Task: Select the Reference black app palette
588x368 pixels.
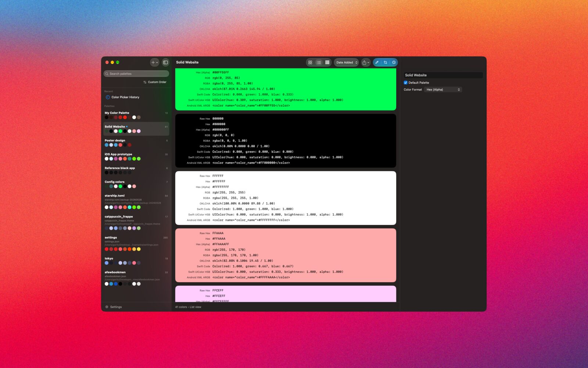Action: (x=136, y=170)
